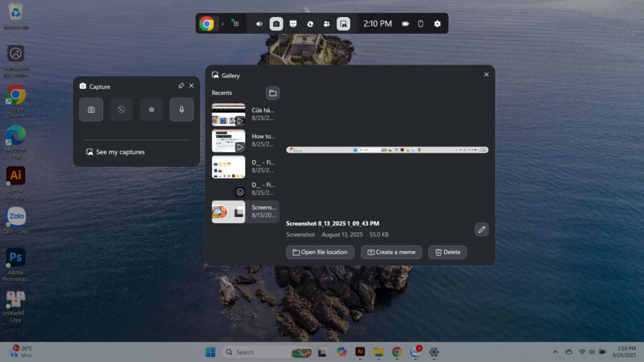Click the record last 30 seconds button

click(x=121, y=109)
